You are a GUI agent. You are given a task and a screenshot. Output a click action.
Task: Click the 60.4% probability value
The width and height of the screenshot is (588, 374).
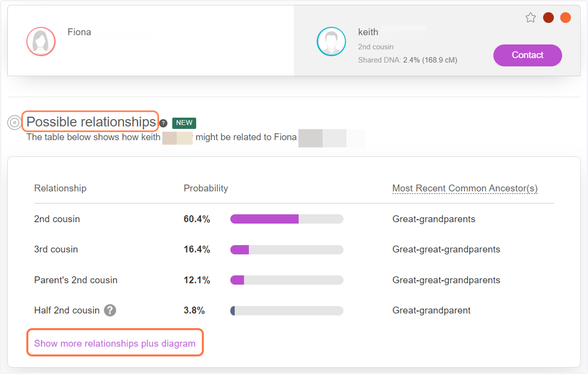click(x=197, y=219)
